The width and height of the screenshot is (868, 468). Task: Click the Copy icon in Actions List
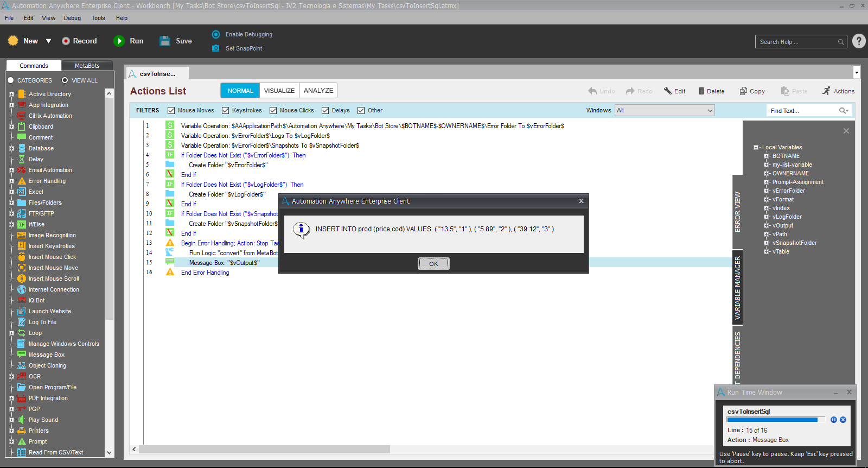[x=743, y=91]
